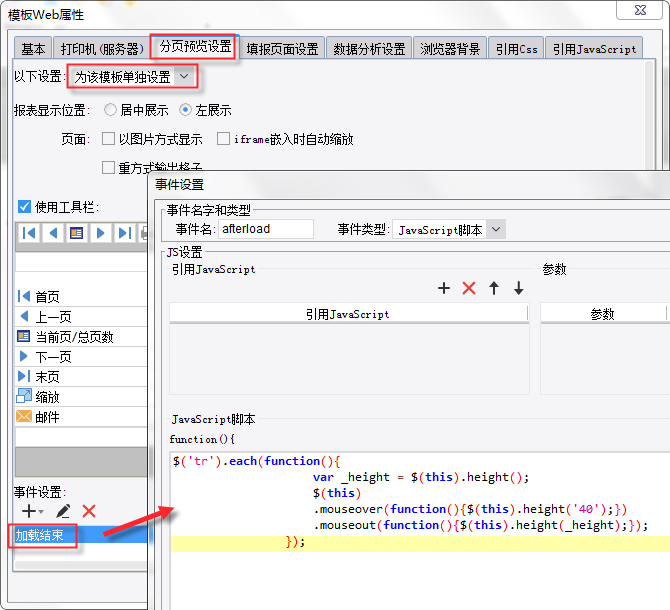Click the next page toolbar preview icon
Viewport: 670px width, 610px height.
click(x=100, y=233)
